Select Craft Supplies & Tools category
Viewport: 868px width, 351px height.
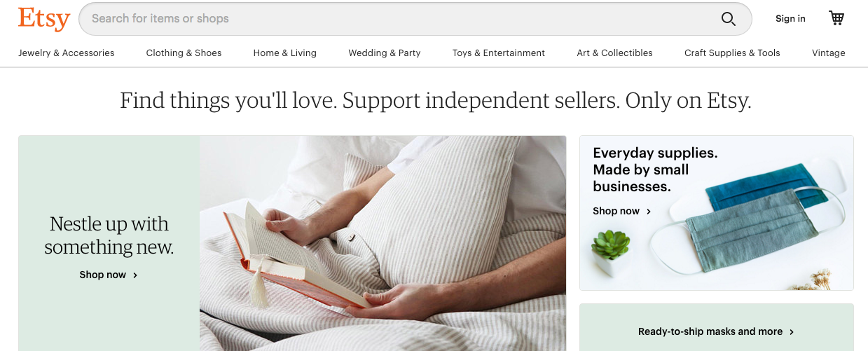pos(732,53)
